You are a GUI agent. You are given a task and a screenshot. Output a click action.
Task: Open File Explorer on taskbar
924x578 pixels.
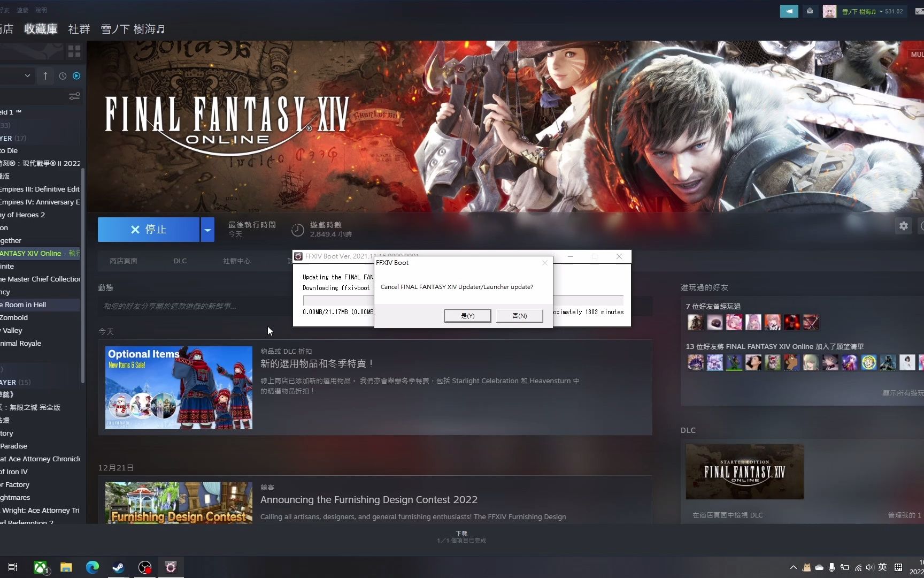tap(66, 567)
